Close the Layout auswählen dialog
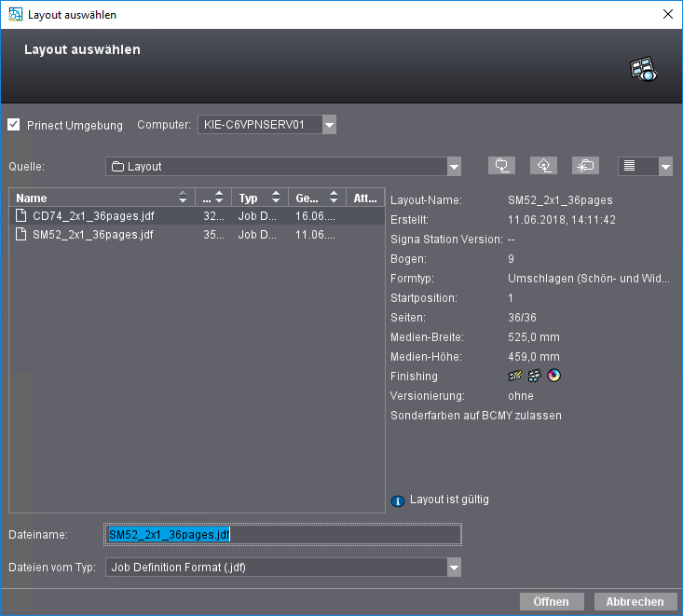Screen dimensions: 683x616 point(668,14)
